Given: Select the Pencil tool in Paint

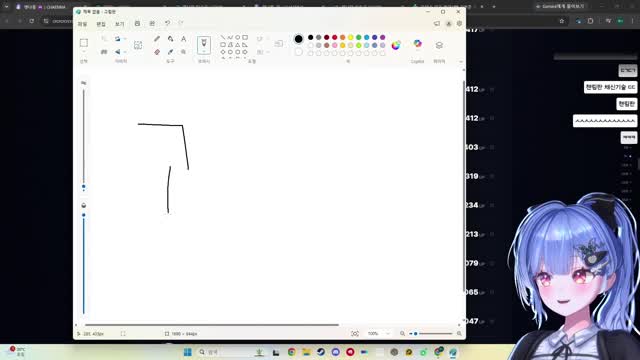Looking at the screenshot, I should click(157, 39).
